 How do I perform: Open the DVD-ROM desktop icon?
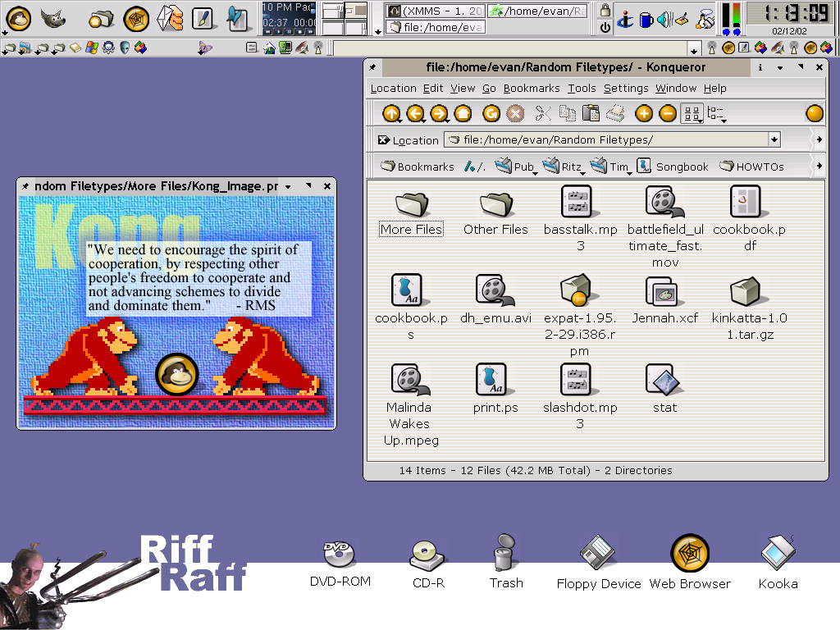(340, 562)
